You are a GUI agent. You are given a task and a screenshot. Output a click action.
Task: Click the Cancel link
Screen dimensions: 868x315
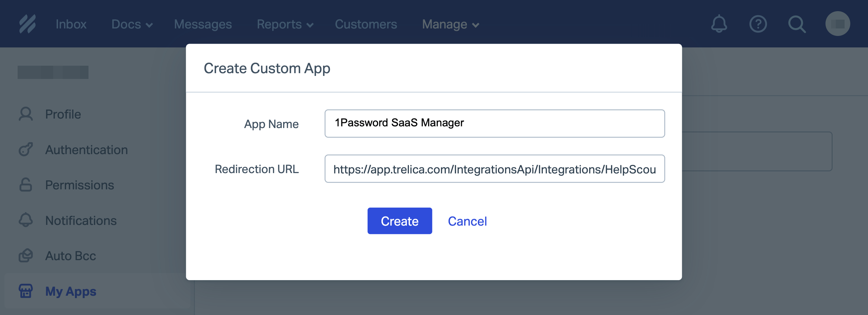click(x=467, y=221)
